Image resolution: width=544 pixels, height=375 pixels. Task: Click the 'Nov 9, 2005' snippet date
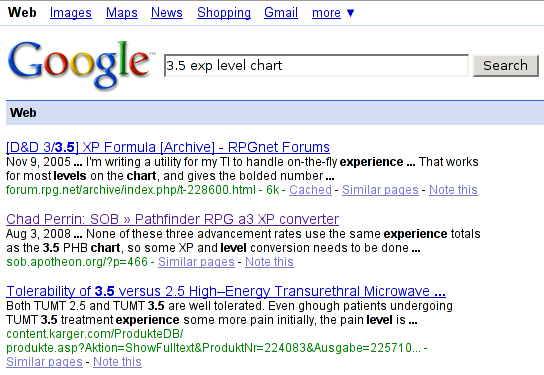click(x=38, y=162)
